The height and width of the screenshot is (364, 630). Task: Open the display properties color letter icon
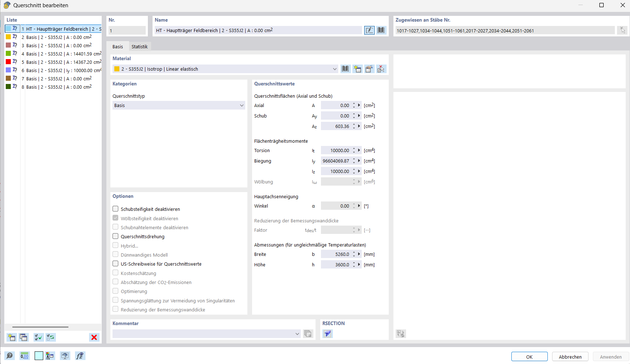(x=50, y=356)
